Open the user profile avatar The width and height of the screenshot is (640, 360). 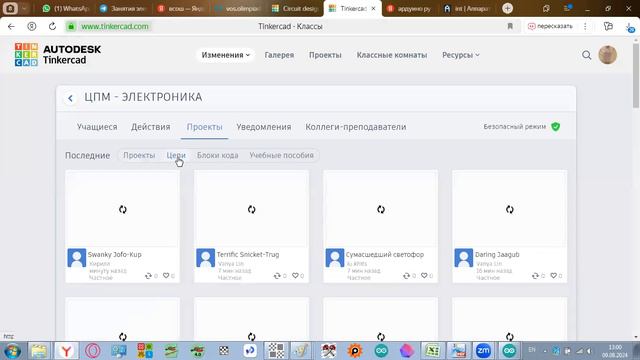click(x=607, y=55)
